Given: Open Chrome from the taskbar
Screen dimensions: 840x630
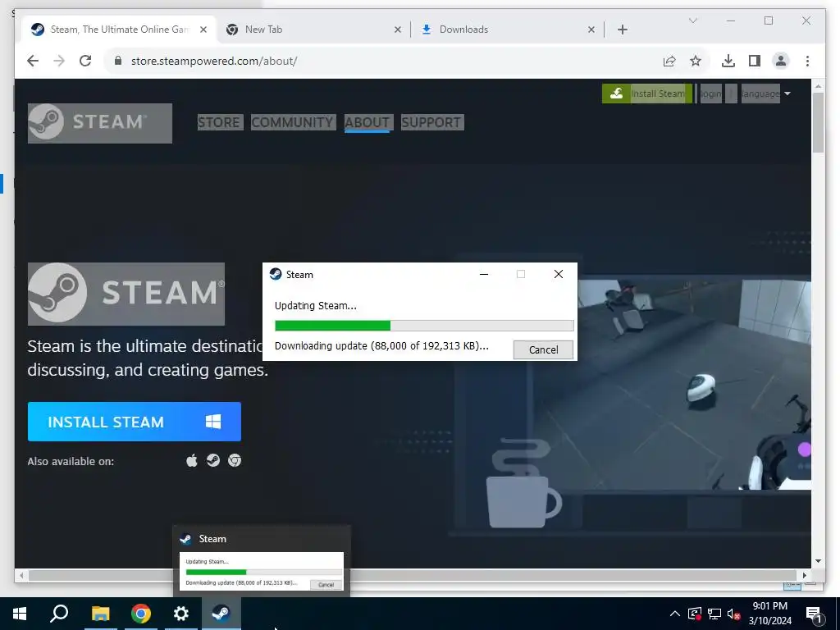Looking at the screenshot, I should 141,614.
